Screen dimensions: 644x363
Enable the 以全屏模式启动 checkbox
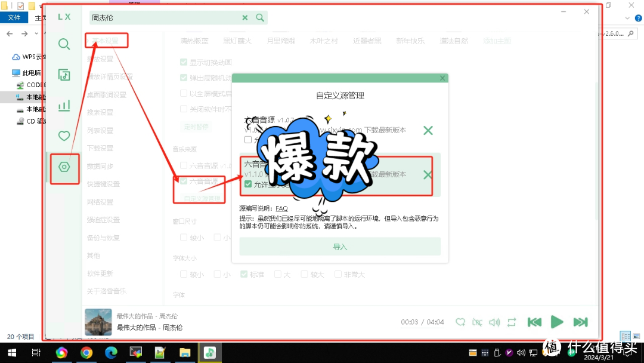pos(184,93)
